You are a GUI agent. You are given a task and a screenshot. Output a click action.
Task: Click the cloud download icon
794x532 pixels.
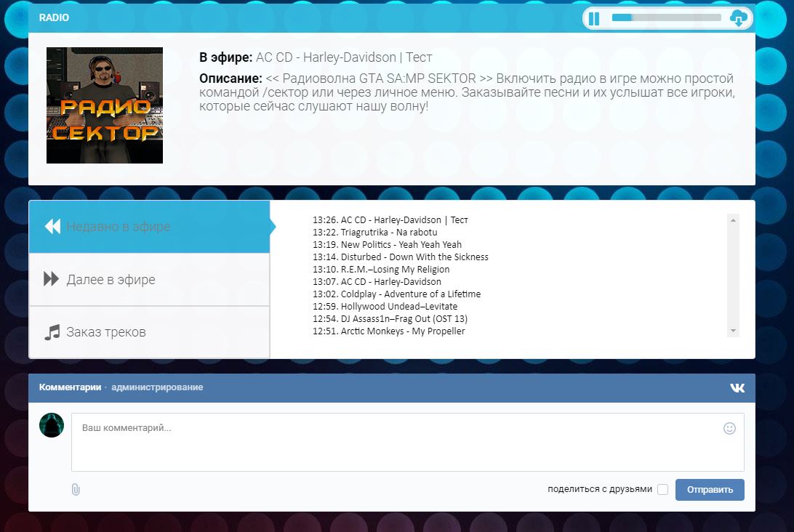[x=738, y=18]
